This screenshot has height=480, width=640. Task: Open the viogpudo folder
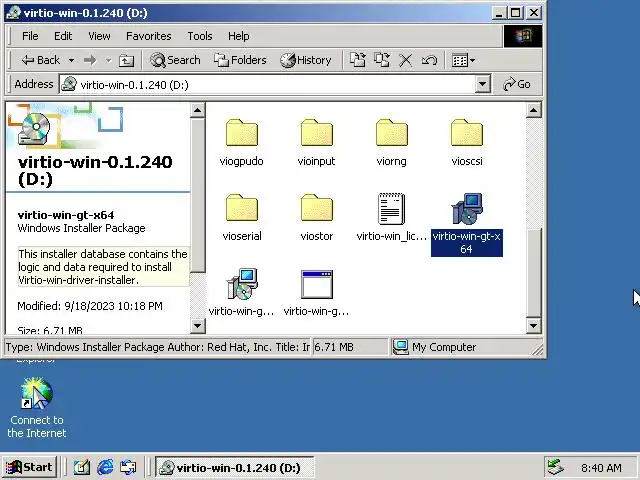pos(242,141)
